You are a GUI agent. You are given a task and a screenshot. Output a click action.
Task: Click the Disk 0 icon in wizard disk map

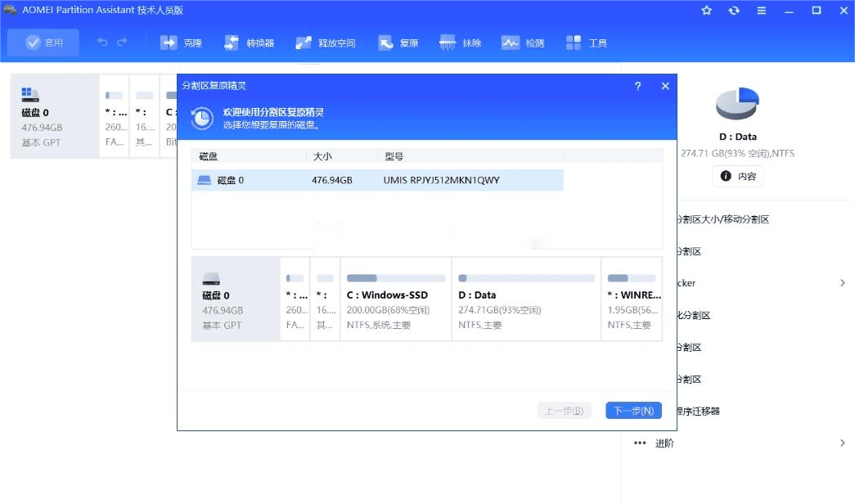[x=211, y=279]
